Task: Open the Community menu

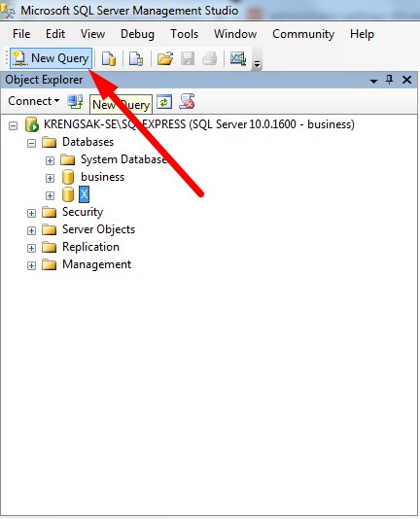Action: tap(303, 34)
